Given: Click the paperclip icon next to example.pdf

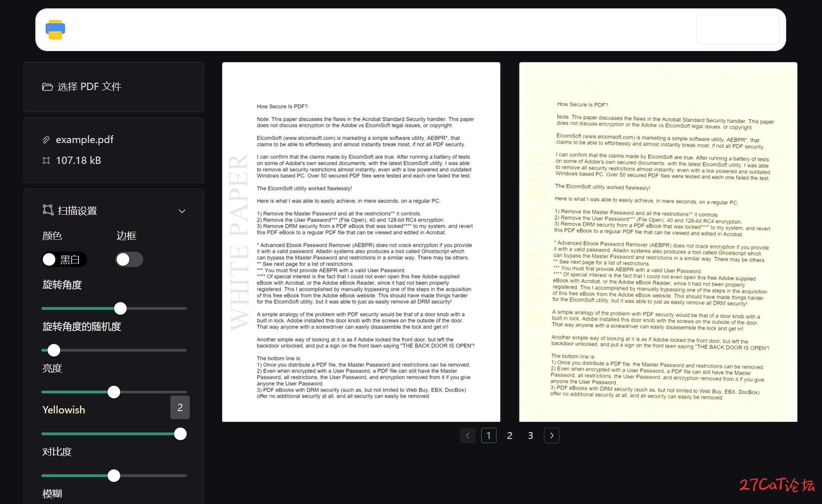Looking at the screenshot, I should pos(46,140).
